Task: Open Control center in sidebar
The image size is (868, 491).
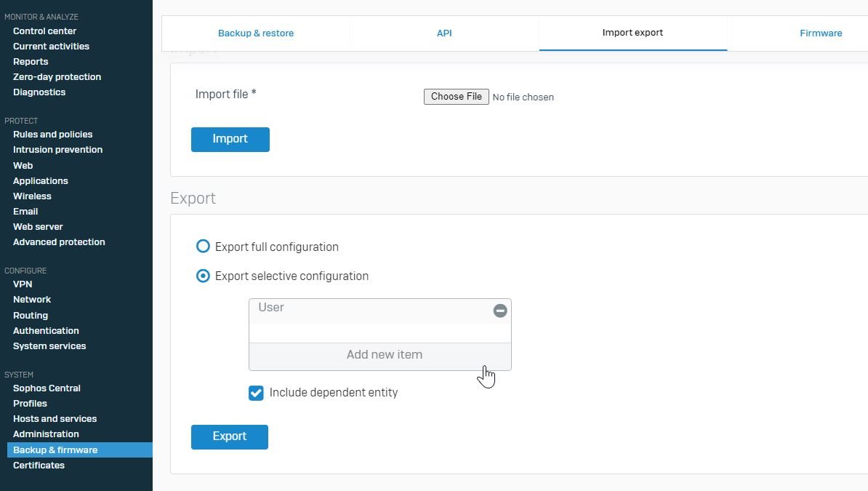Action: [x=45, y=31]
